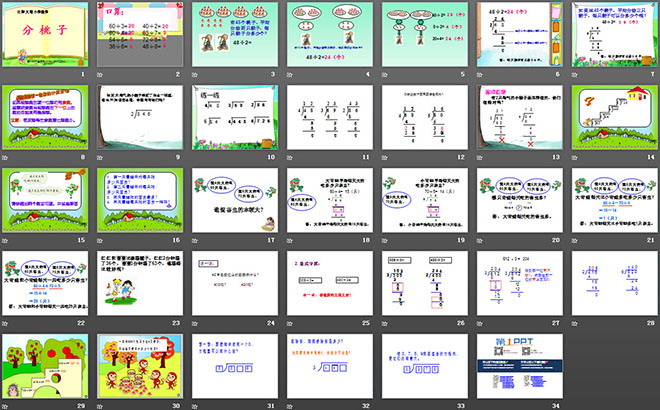
Task: Select slide 34 第1PPT ending thumbnail
Action: (x=519, y=366)
